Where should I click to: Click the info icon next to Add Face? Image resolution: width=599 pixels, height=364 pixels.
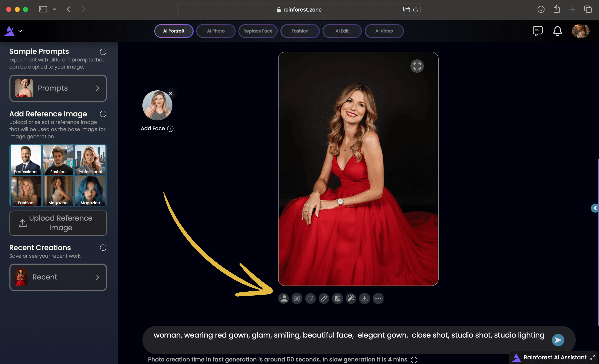coord(170,129)
